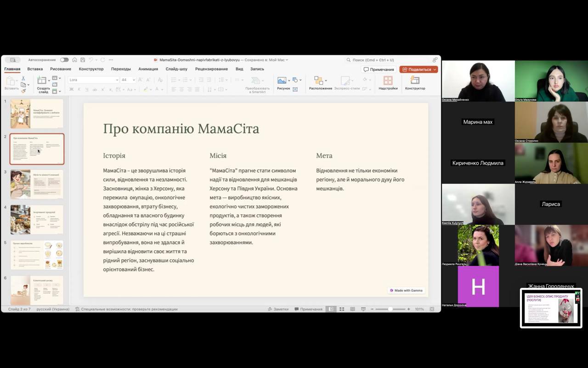Click the Примечания button near Share
The width and height of the screenshot is (588, 368).
(x=379, y=69)
